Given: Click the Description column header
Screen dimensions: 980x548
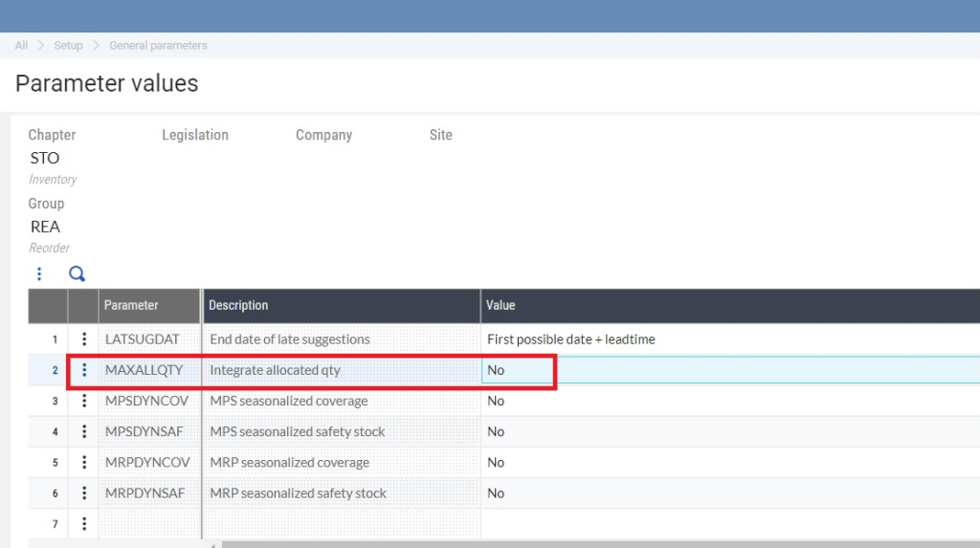Looking at the screenshot, I should 239,305.
